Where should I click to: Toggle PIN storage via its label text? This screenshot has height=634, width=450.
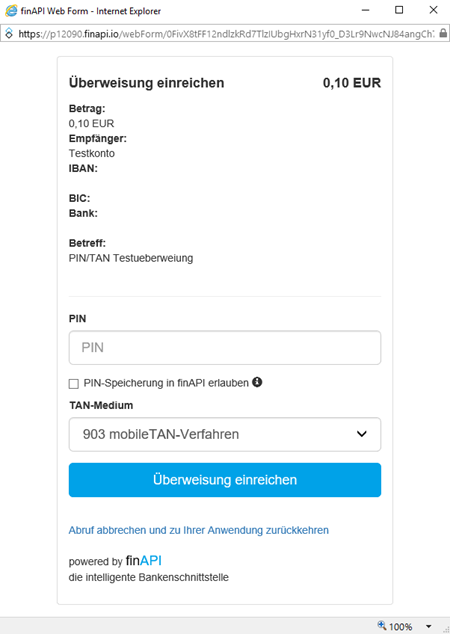pyautogui.click(x=166, y=383)
